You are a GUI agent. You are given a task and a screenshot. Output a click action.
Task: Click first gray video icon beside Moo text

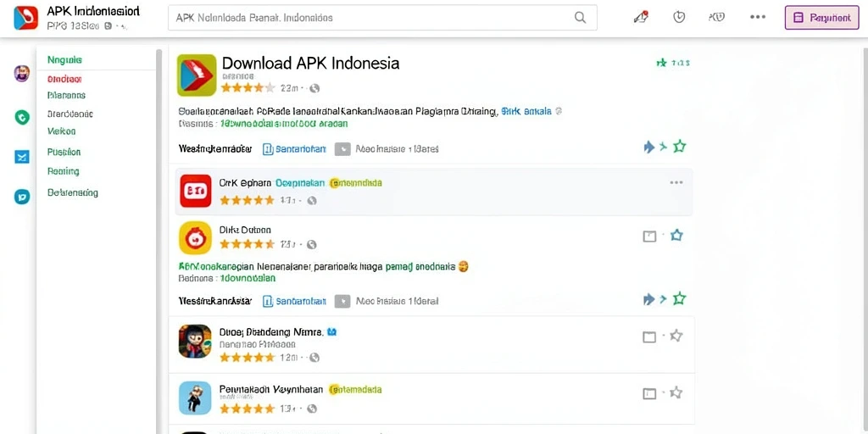[x=342, y=149]
